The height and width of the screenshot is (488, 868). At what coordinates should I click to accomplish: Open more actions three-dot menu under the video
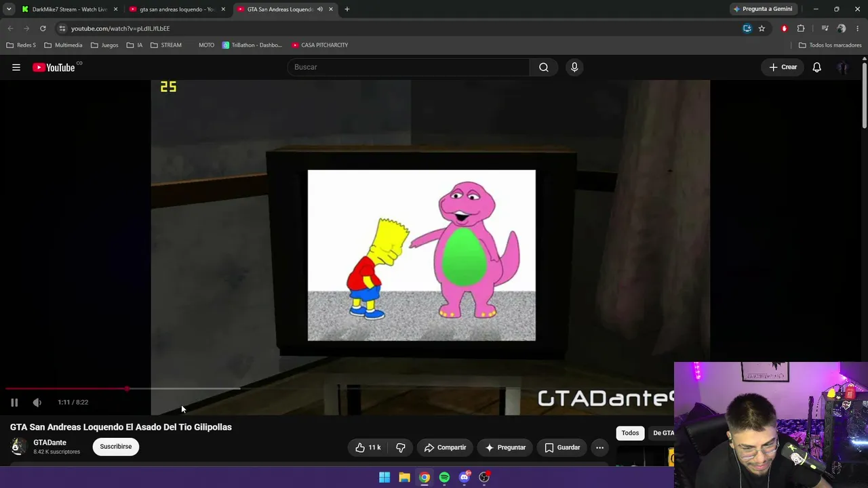click(599, 447)
